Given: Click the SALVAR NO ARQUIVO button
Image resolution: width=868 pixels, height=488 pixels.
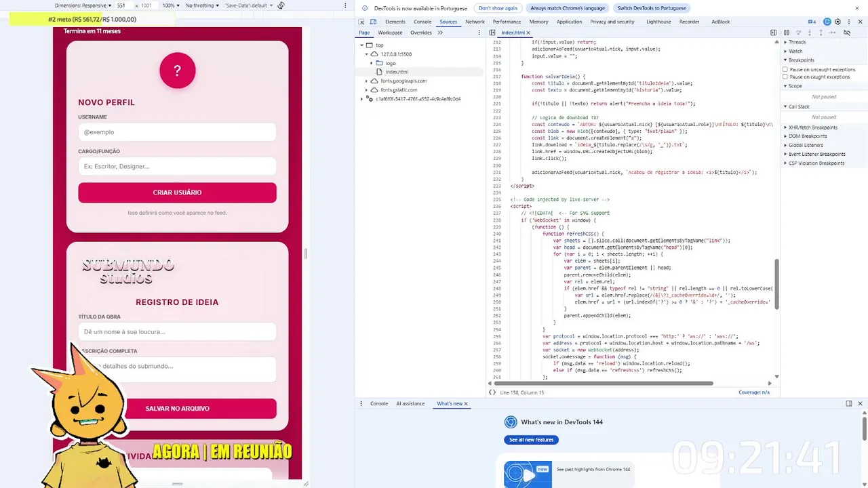Looking at the screenshot, I should coord(177,409).
